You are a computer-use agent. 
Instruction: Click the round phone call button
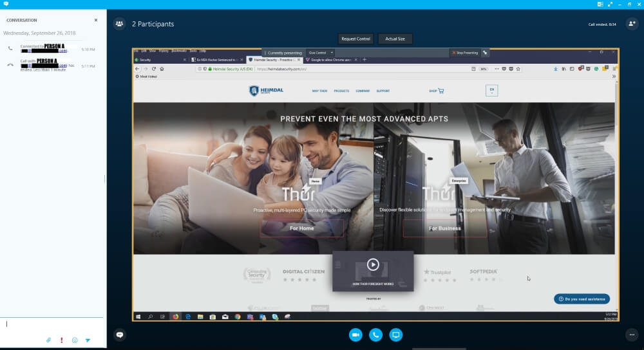375,335
